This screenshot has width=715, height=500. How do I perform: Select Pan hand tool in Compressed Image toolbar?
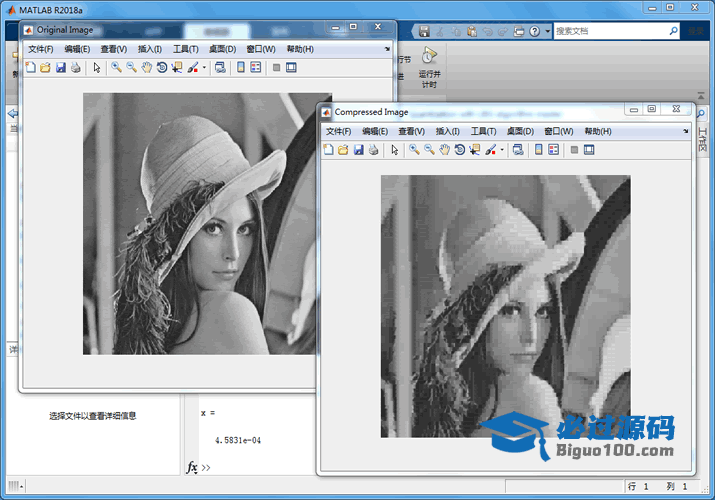pyautogui.click(x=444, y=149)
